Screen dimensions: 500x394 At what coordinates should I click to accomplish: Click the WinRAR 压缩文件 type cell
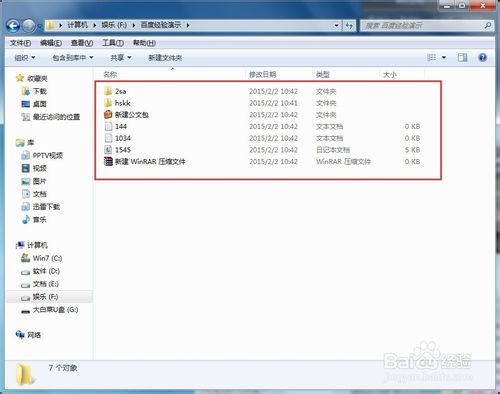(343, 162)
